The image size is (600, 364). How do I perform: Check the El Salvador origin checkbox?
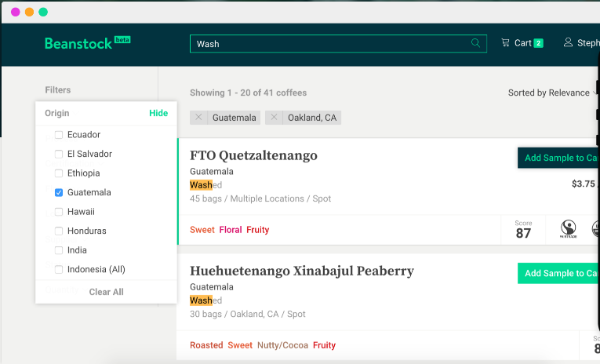(x=59, y=154)
